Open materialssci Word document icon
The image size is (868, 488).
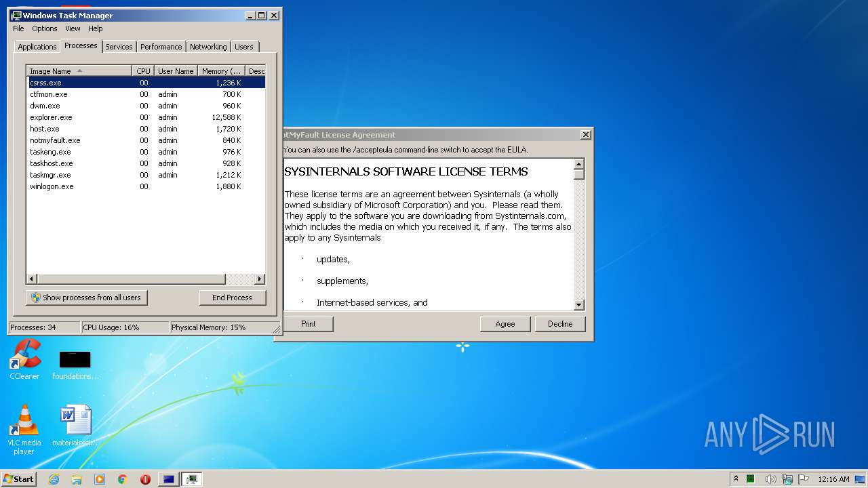(75, 426)
